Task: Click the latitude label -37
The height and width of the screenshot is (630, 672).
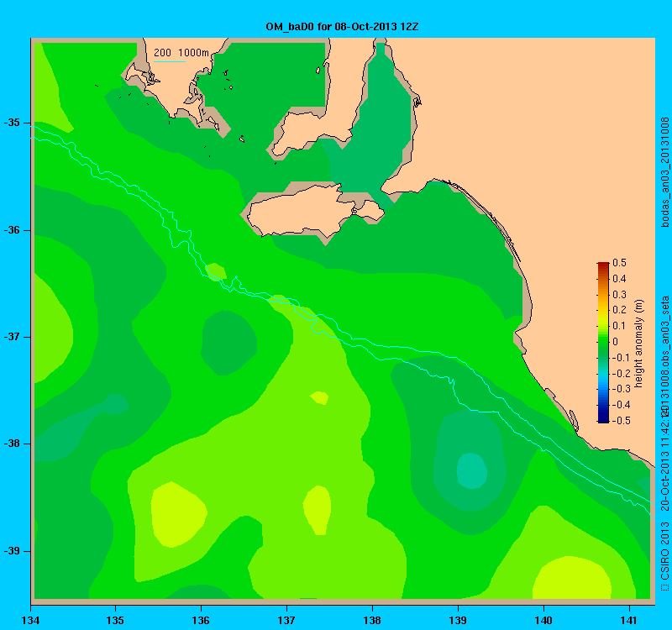Action: [x=12, y=337]
